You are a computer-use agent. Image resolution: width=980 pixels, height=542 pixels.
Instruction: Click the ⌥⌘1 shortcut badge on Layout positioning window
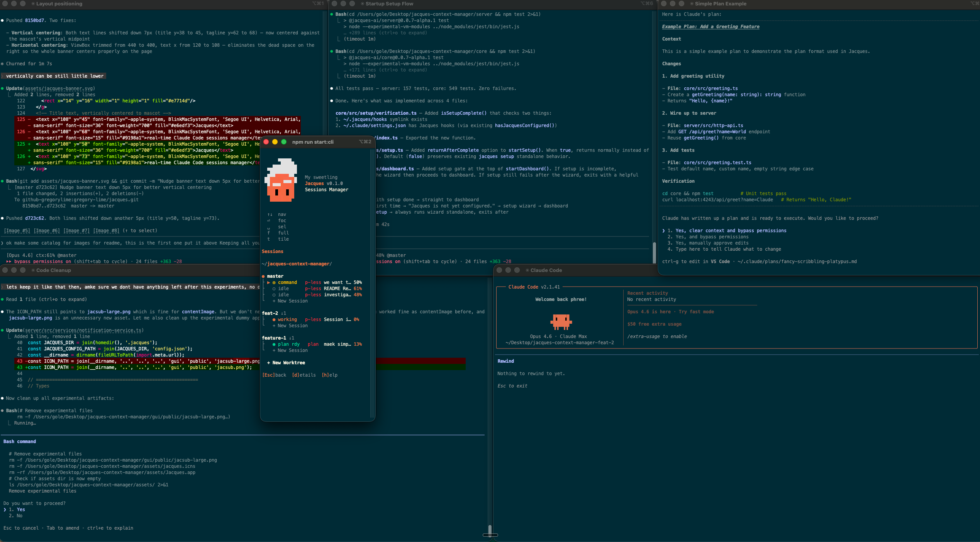pyautogui.click(x=318, y=3)
